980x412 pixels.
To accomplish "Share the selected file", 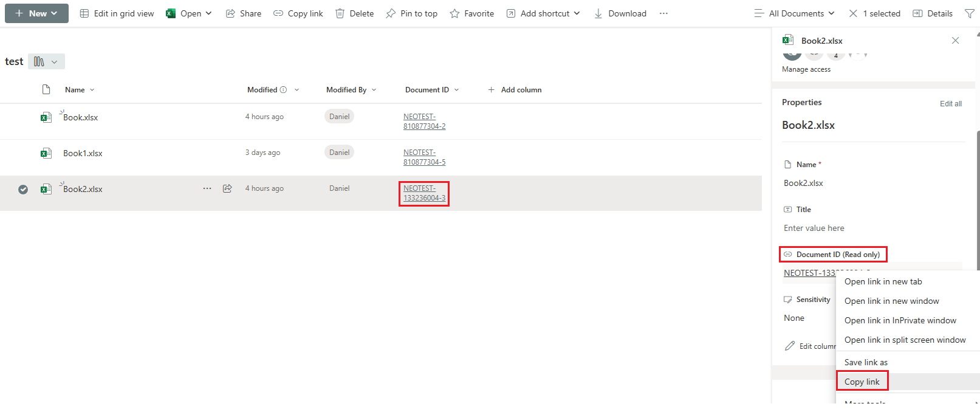I will coord(244,13).
